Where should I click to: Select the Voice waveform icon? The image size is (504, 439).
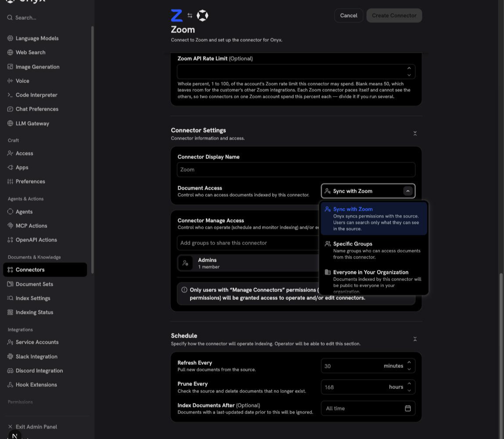(x=10, y=81)
